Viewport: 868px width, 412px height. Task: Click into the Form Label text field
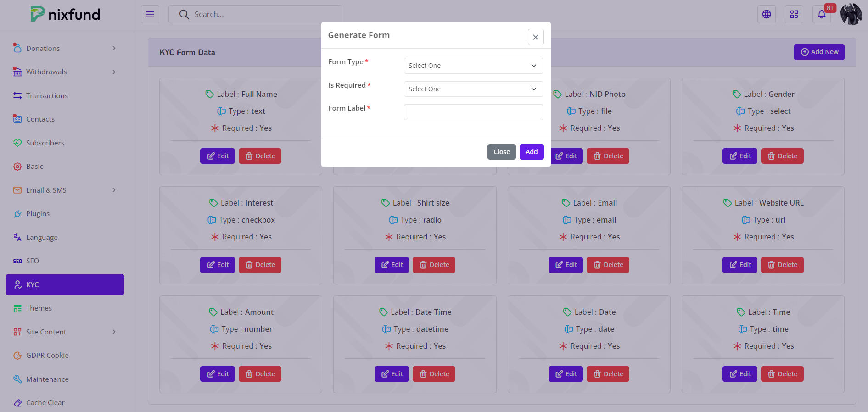tap(473, 112)
